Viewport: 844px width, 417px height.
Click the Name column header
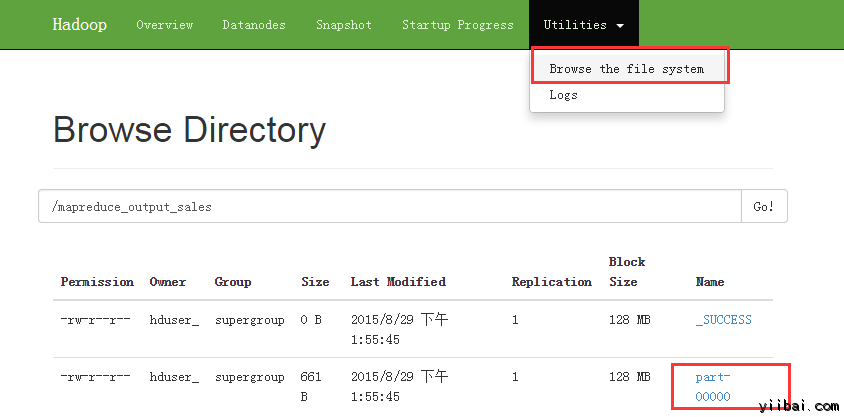pos(709,282)
